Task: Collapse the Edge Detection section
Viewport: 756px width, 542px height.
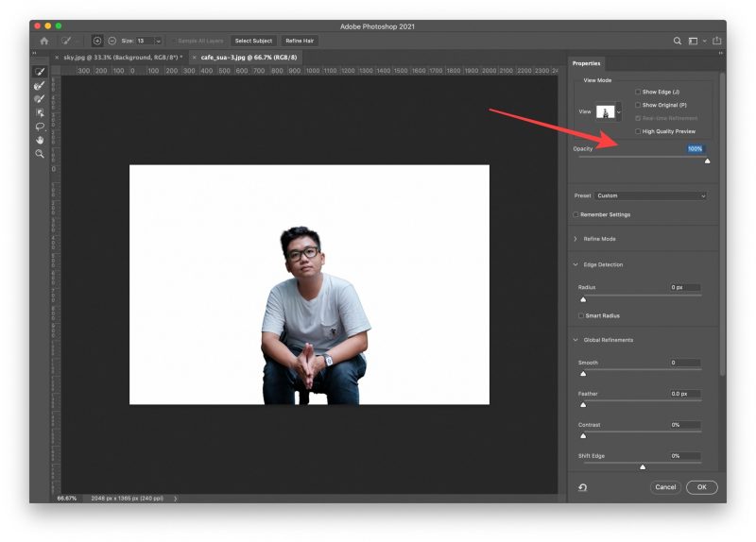Action: 576,264
